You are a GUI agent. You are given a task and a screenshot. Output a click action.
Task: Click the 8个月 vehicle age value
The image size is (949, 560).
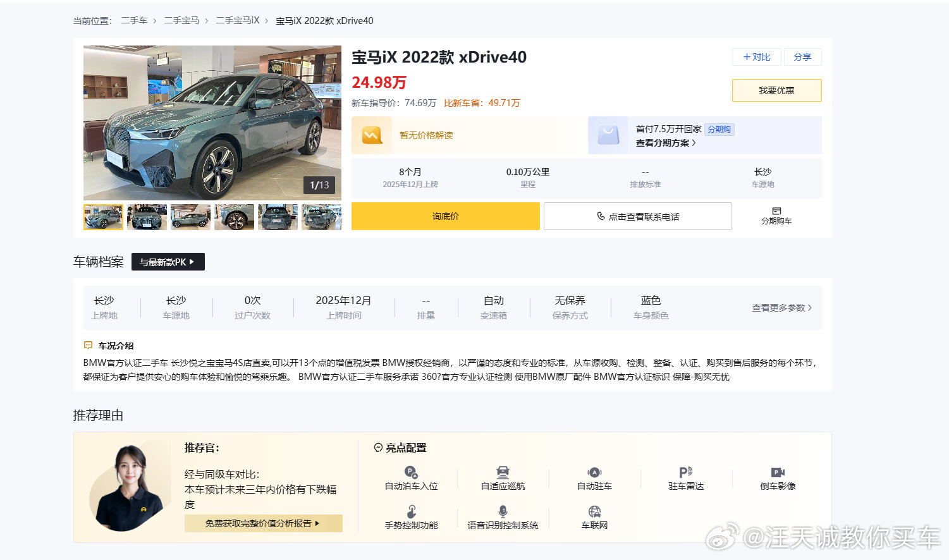point(410,172)
